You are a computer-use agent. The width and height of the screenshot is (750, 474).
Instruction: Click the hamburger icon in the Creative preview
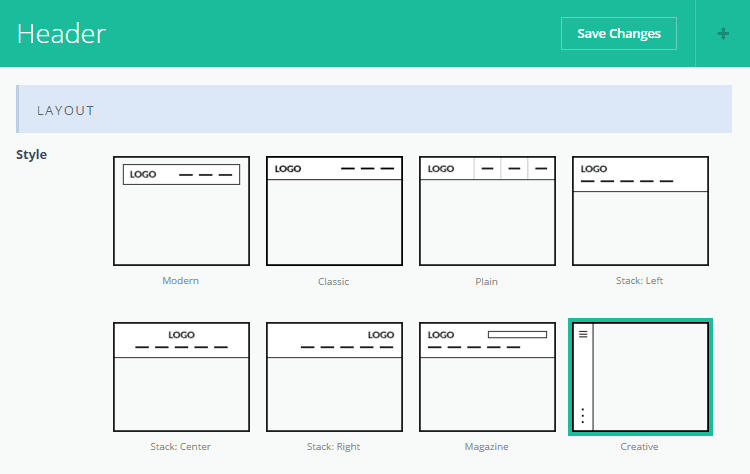583,335
